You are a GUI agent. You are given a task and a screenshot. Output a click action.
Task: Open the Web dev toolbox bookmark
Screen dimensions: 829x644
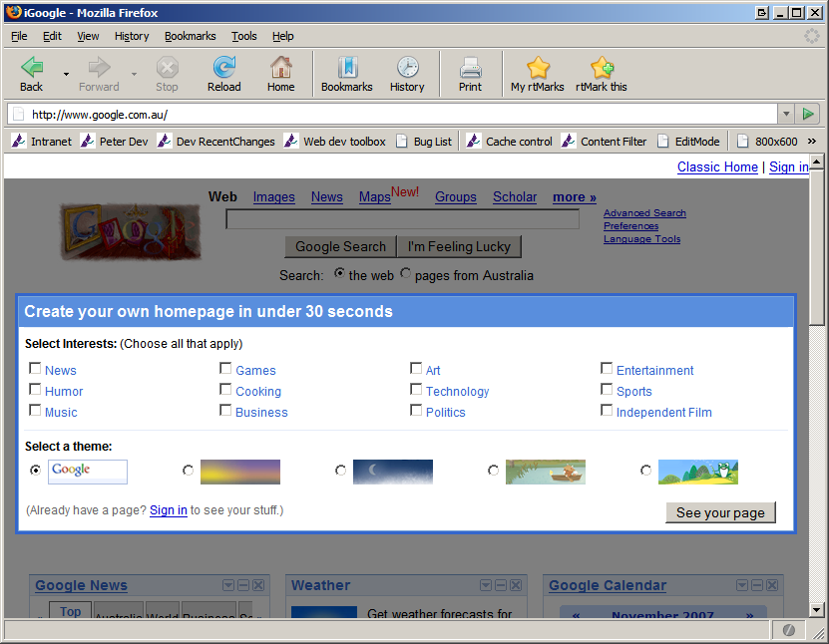335,141
